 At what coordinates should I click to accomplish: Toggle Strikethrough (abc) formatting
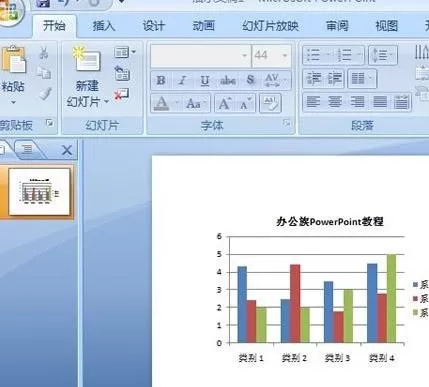click(x=228, y=80)
